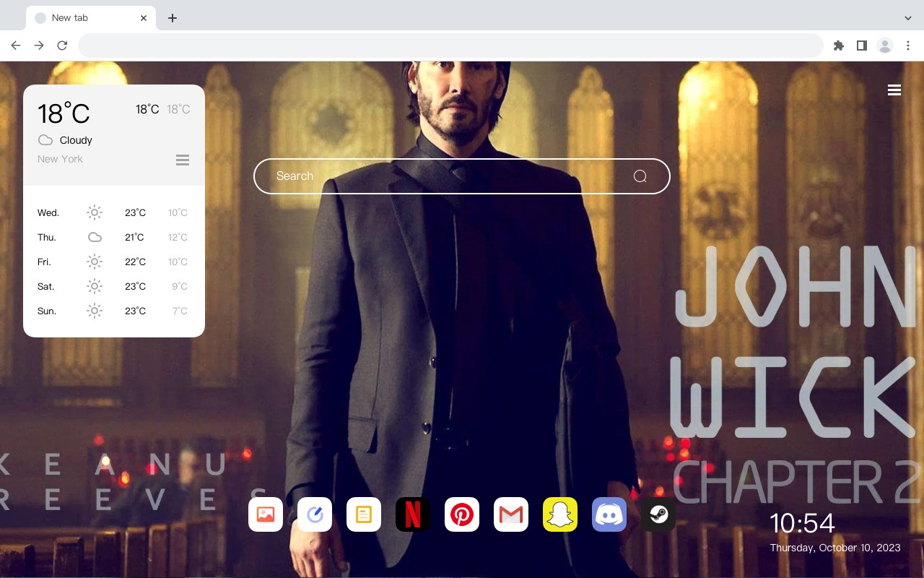Click Sunday's low temperature 7°C
This screenshot has width=924, height=578.
[x=180, y=311]
